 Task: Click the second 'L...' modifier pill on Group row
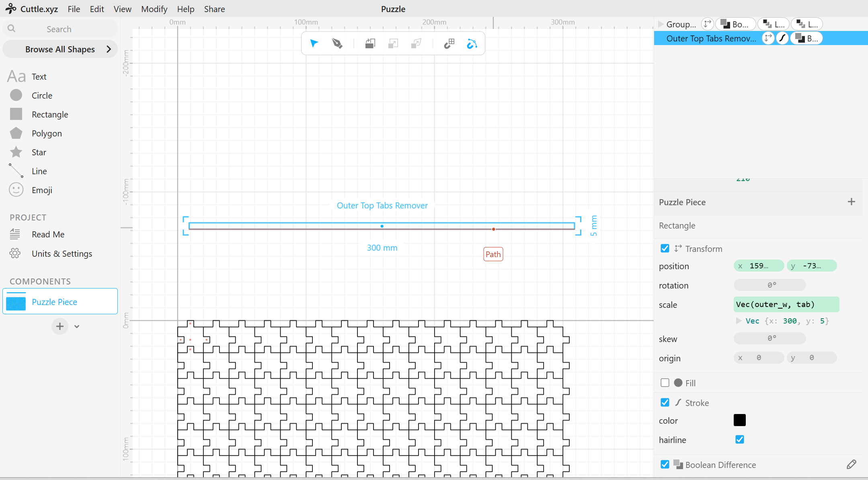[807, 24]
